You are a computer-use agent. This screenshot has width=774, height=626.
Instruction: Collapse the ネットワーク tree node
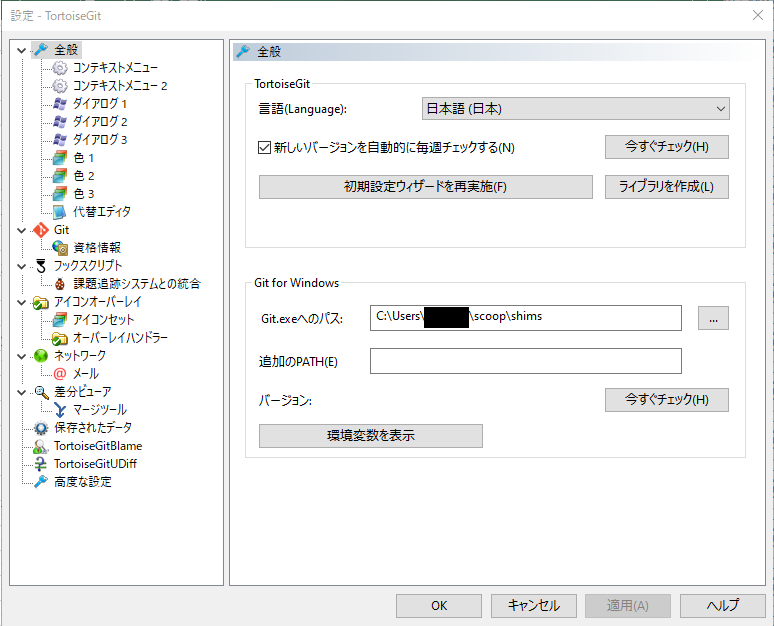coord(21,356)
